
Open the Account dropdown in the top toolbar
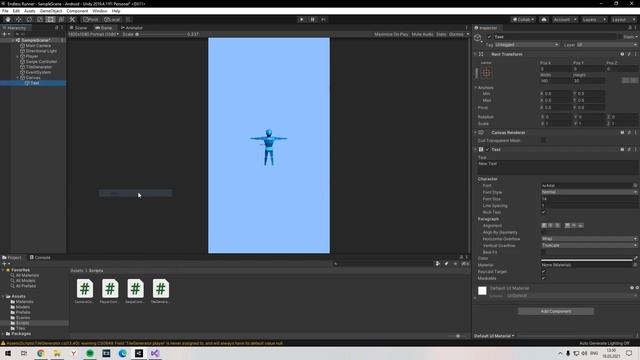click(x=565, y=20)
